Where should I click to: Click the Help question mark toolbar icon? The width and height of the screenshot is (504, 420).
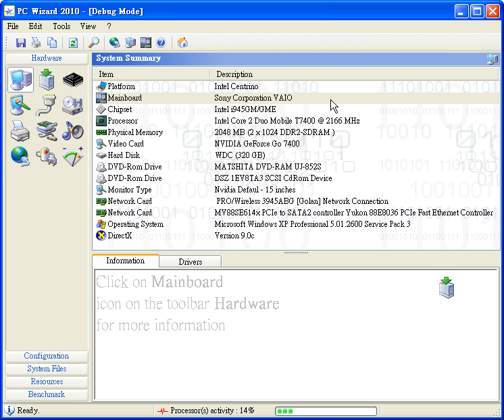tap(161, 43)
